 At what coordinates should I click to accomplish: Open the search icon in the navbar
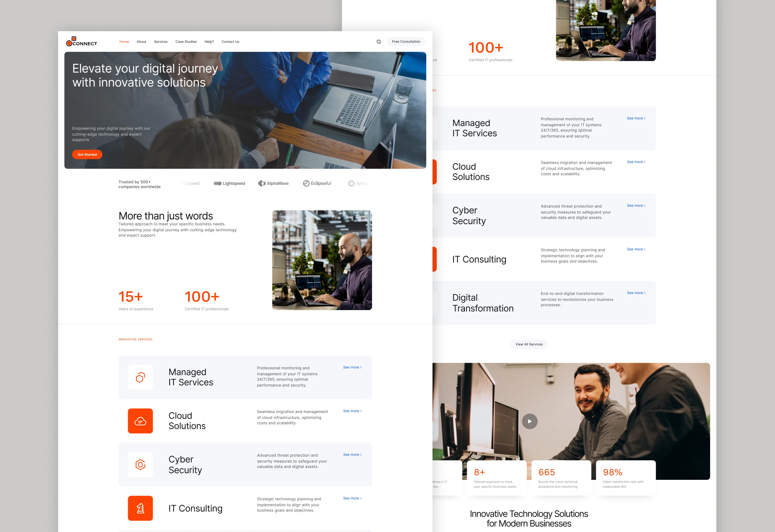pyautogui.click(x=379, y=42)
